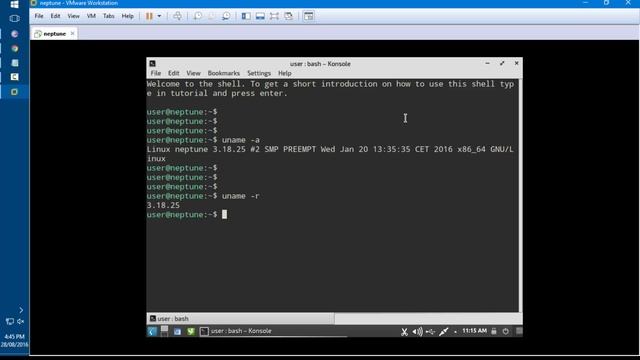Open the VMware View menu
The width and height of the screenshot is (640, 360).
pos(73,16)
